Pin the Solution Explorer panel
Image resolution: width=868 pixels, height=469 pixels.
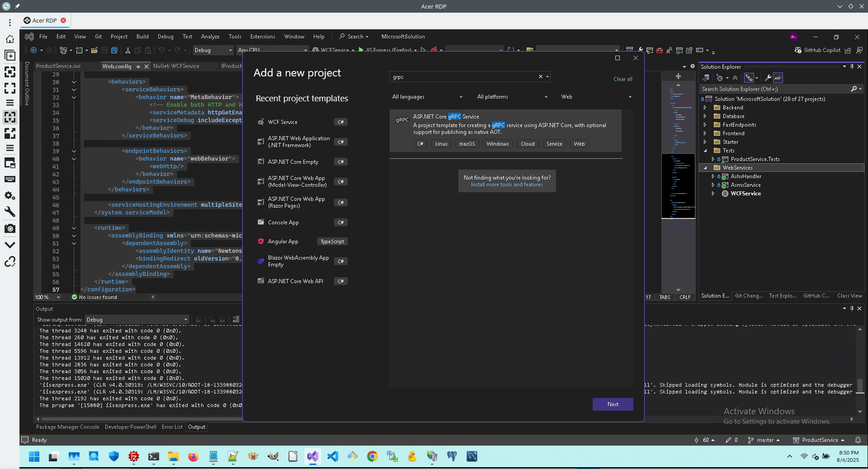pos(852,66)
